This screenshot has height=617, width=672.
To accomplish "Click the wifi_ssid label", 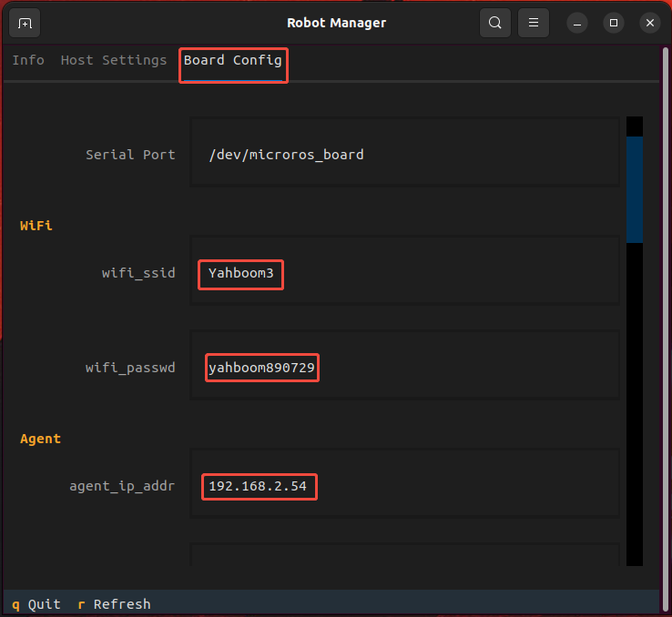I will 138,273.
